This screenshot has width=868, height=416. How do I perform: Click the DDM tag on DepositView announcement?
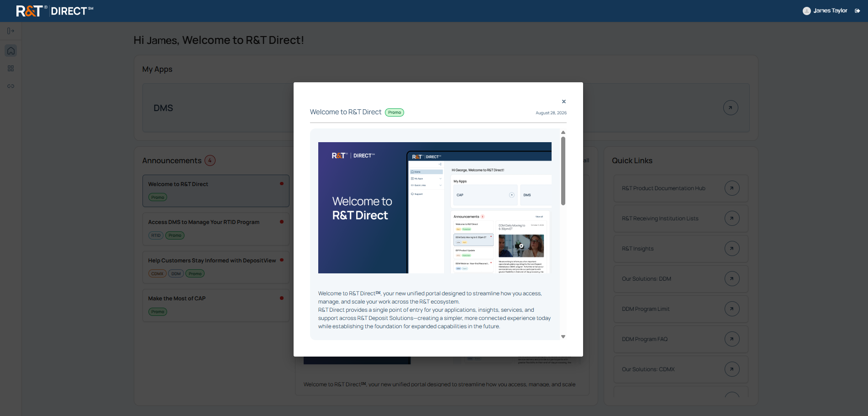[176, 274]
